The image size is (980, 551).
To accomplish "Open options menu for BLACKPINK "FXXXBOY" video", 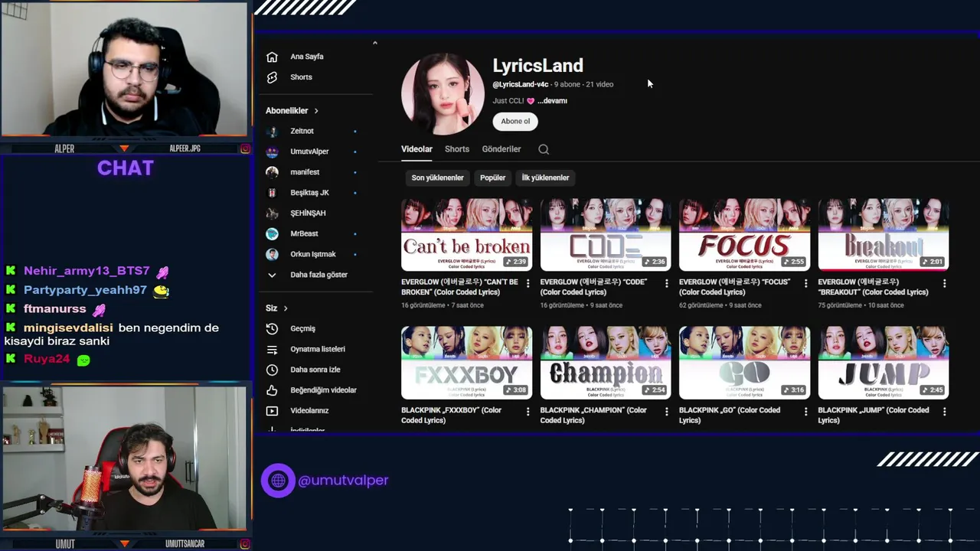I will point(528,411).
